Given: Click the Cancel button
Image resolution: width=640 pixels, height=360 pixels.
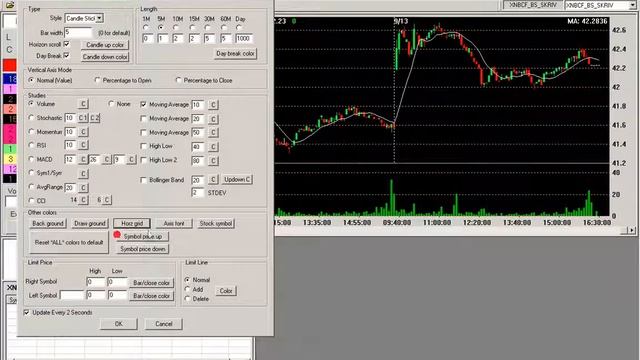Looking at the screenshot, I should click(x=163, y=324).
